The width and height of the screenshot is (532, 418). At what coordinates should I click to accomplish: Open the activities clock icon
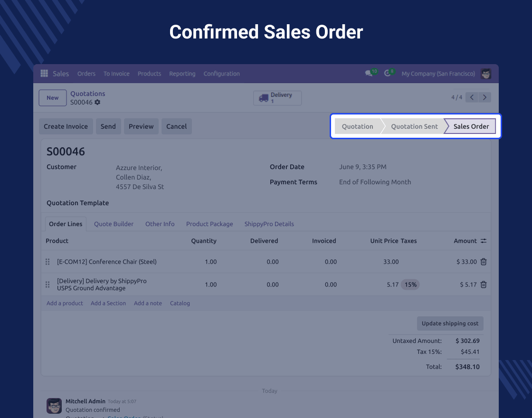(387, 73)
